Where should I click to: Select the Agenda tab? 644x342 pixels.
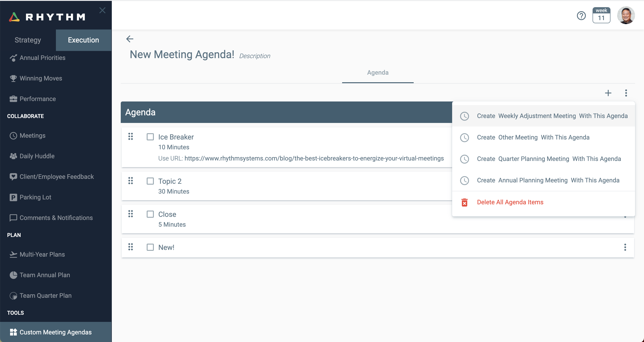click(377, 73)
